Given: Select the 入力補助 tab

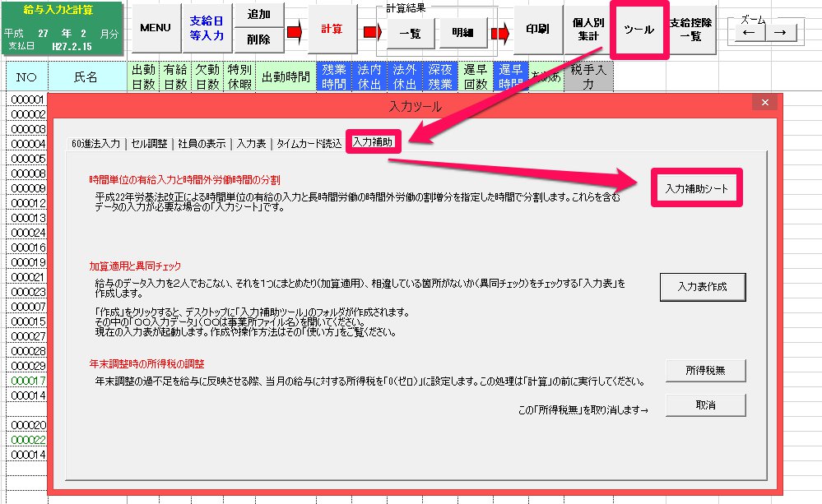Looking at the screenshot, I should 373,142.
